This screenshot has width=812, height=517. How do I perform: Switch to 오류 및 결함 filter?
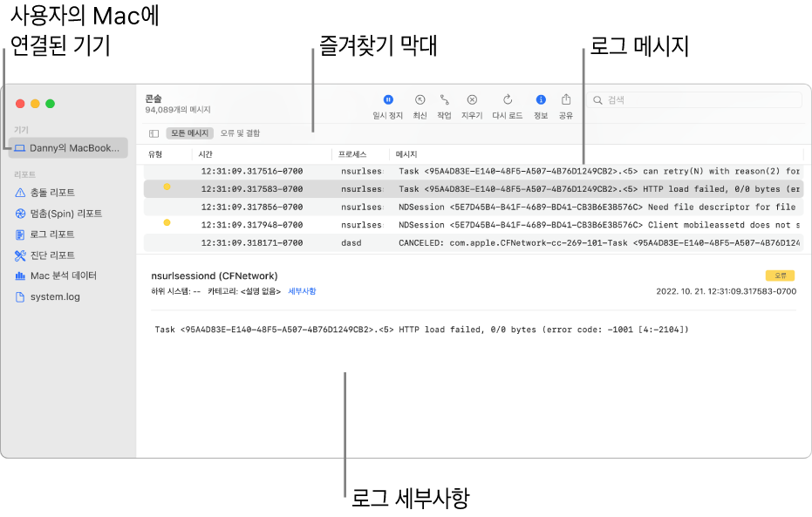point(240,133)
